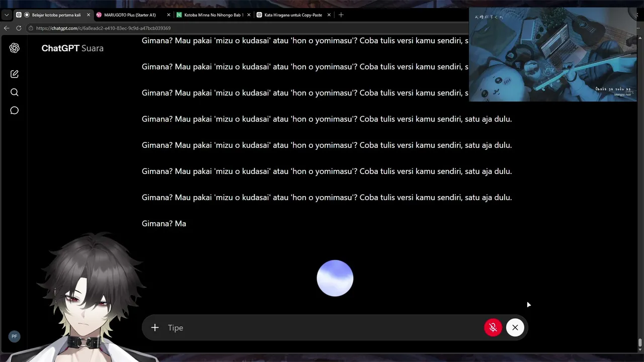Screen dimensions: 644x362
Task: Switch to 'Belajar kotoba pertama kali' tab
Action: (53, 15)
